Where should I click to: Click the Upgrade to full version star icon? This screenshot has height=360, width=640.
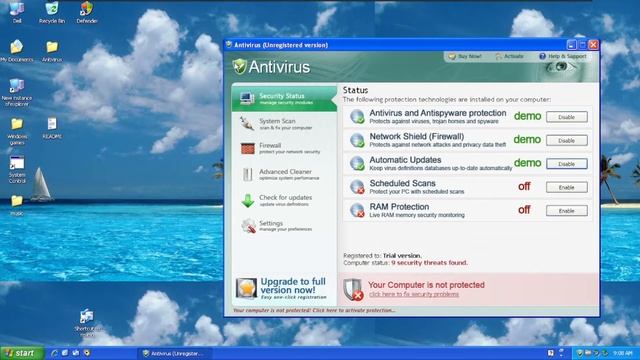(247, 288)
